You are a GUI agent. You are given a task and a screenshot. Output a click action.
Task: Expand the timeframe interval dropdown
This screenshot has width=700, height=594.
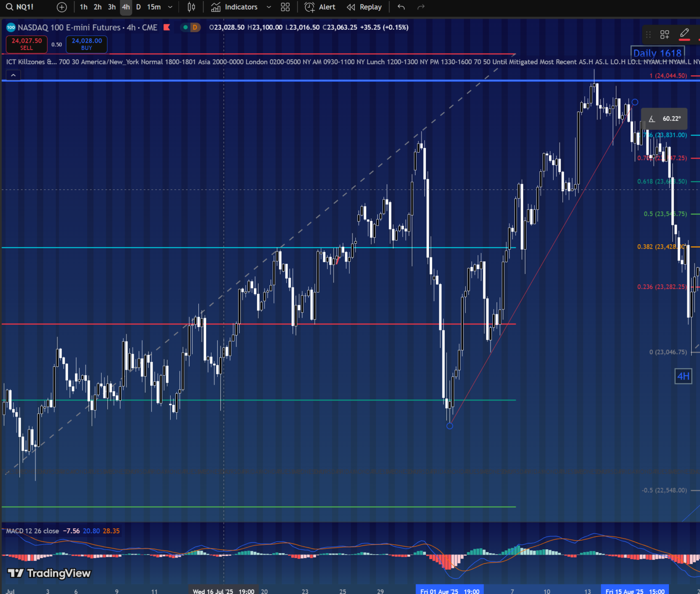tap(170, 7)
